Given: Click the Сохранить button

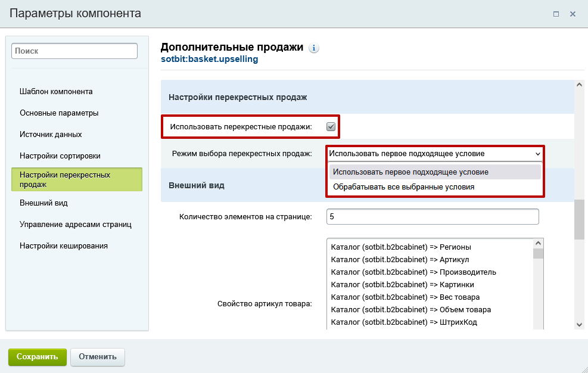Looking at the screenshot, I should (37, 357).
